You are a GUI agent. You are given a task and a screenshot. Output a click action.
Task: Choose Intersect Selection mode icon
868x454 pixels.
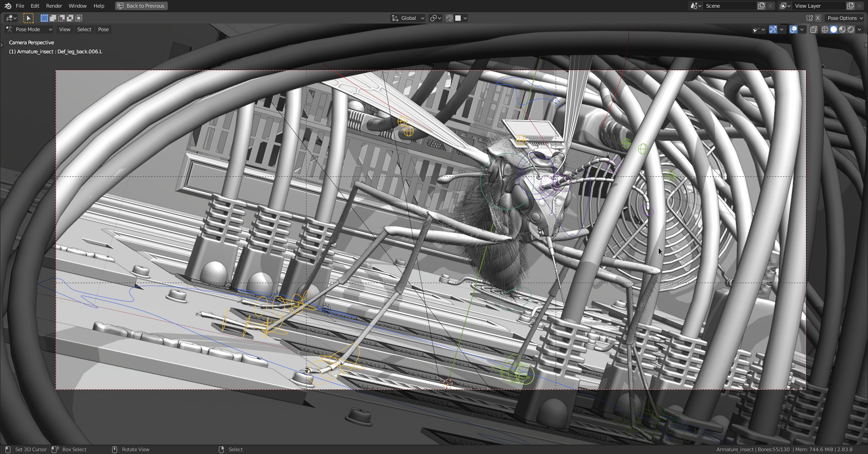[x=79, y=18]
